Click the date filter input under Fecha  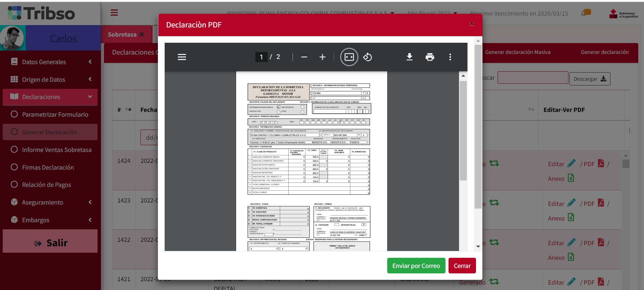click(x=149, y=137)
